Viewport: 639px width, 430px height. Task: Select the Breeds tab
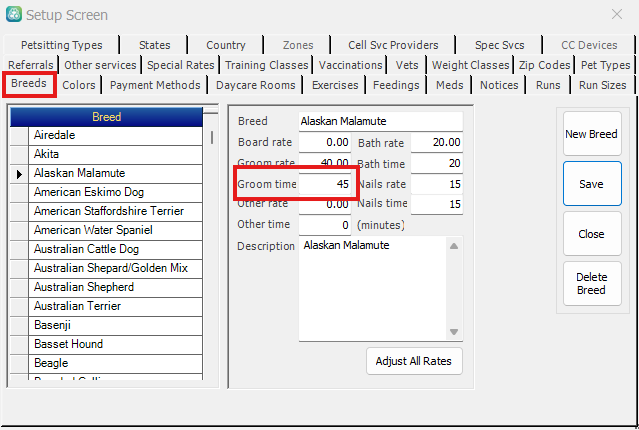tap(29, 84)
